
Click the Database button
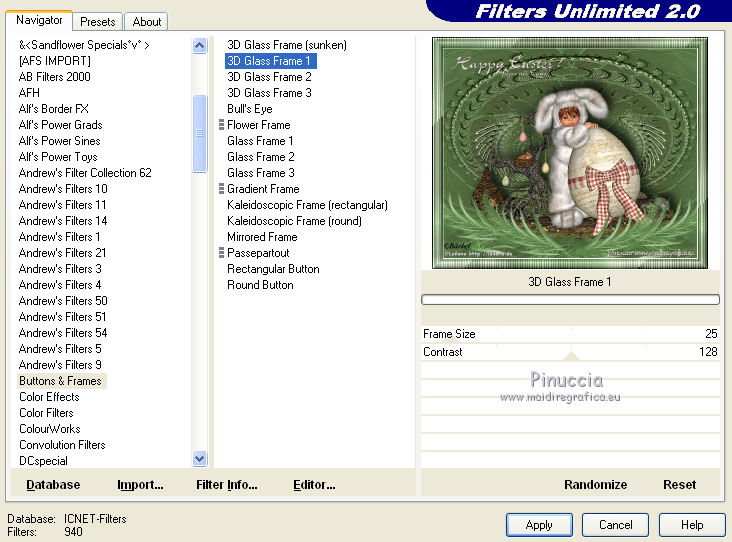[53, 485]
